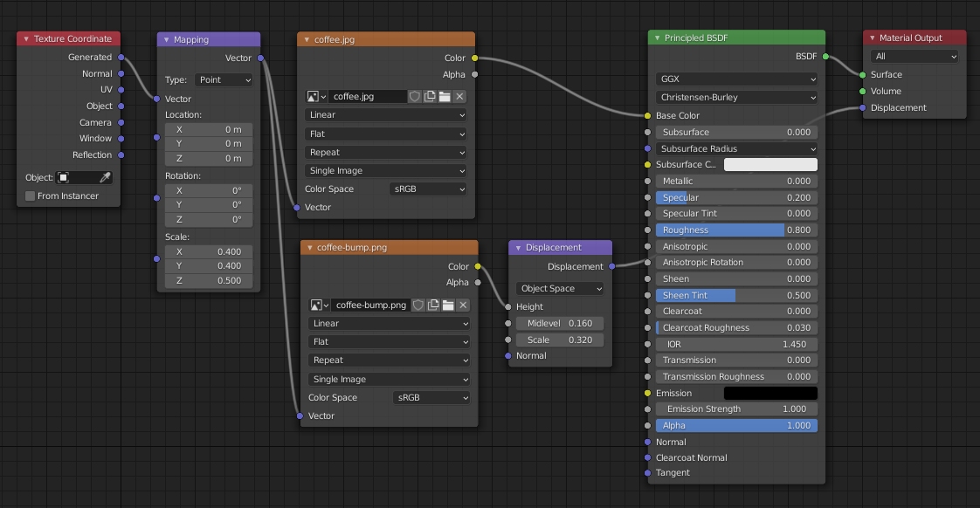Click the Generated output socket
Image resolution: width=980 pixels, height=508 pixels.
pyautogui.click(x=121, y=57)
